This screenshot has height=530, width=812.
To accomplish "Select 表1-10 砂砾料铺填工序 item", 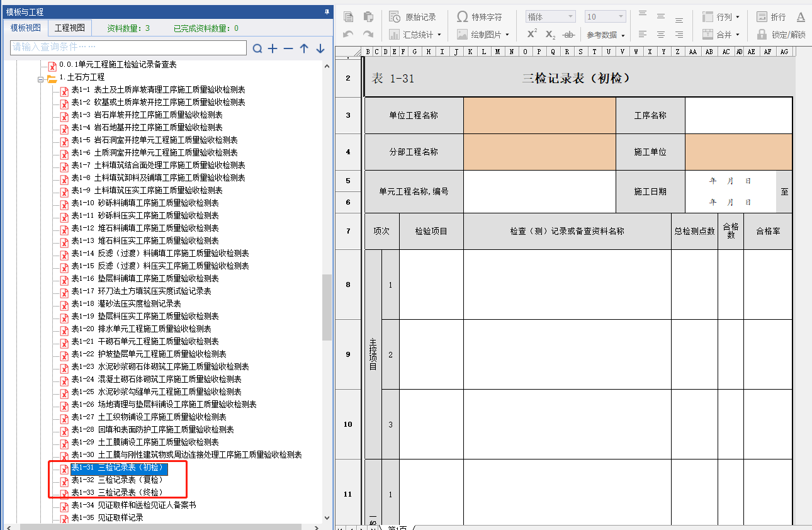I will pyautogui.click(x=145, y=203).
